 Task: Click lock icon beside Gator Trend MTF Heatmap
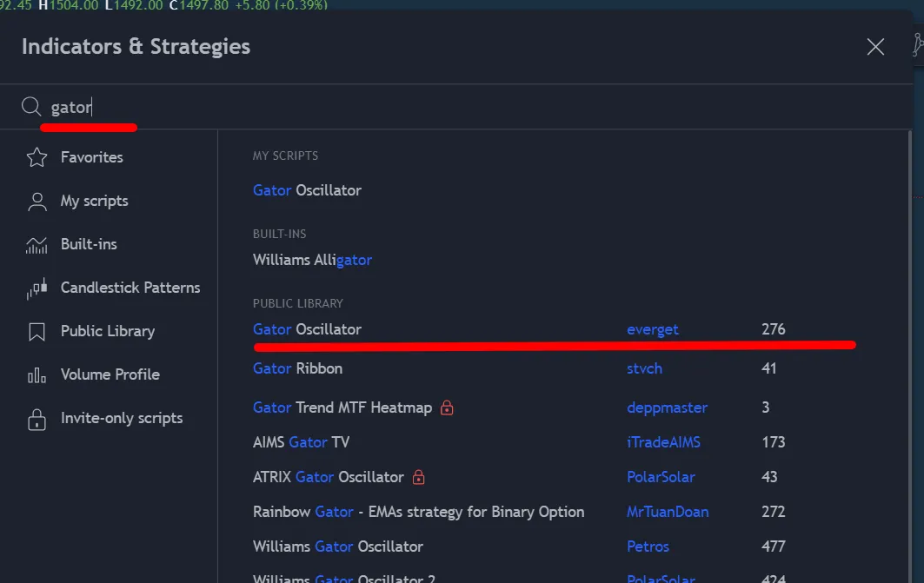pos(447,407)
